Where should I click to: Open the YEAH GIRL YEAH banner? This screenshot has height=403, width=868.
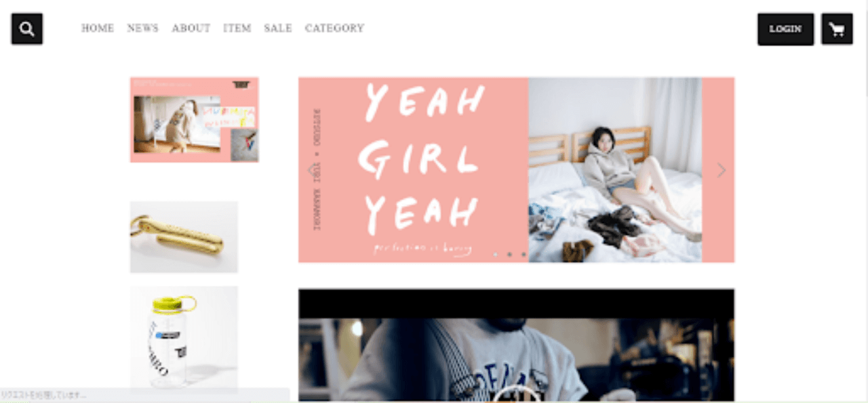pyautogui.click(x=516, y=170)
